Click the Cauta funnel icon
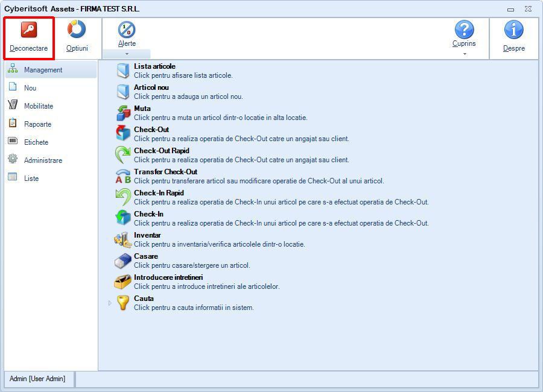Viewport: 543px width, 392px height. tap(122, 302)
